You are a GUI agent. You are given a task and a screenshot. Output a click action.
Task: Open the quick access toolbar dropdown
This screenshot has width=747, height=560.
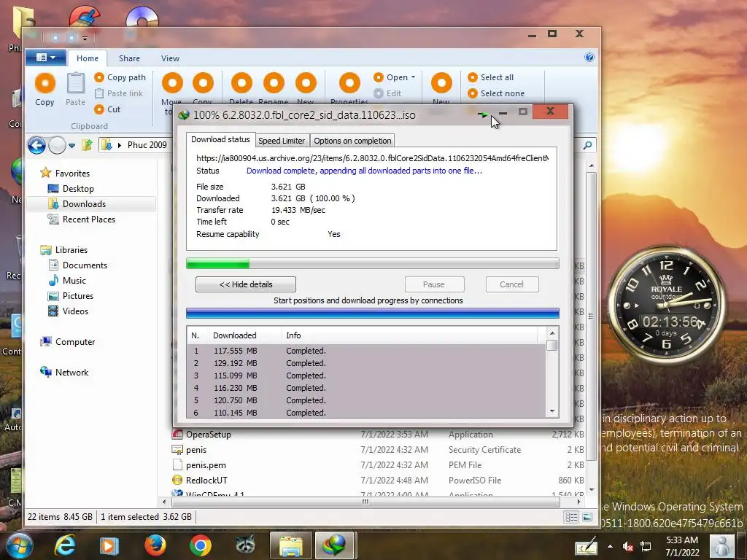(85, 38)
